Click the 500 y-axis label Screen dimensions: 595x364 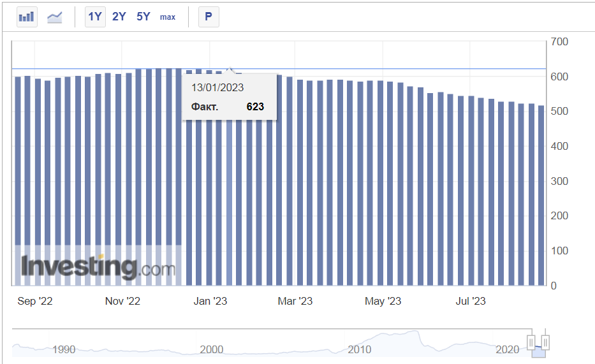pyautogui.click(x=559, y=111)
